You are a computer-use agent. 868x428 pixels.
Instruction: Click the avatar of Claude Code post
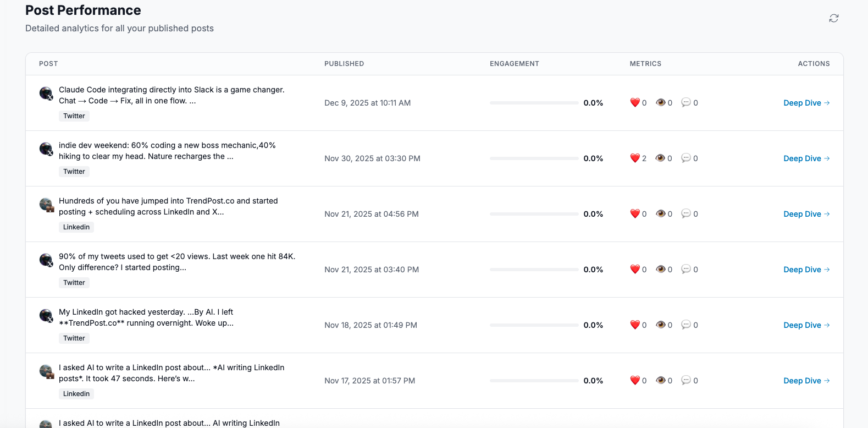(x=46, y=93)
